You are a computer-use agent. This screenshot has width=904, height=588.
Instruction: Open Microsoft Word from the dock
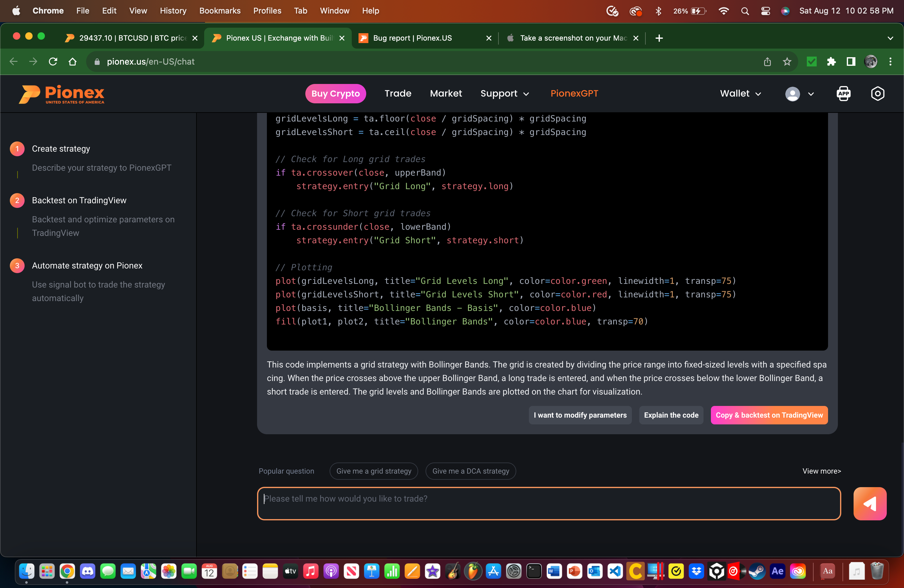tap(554, 571)
